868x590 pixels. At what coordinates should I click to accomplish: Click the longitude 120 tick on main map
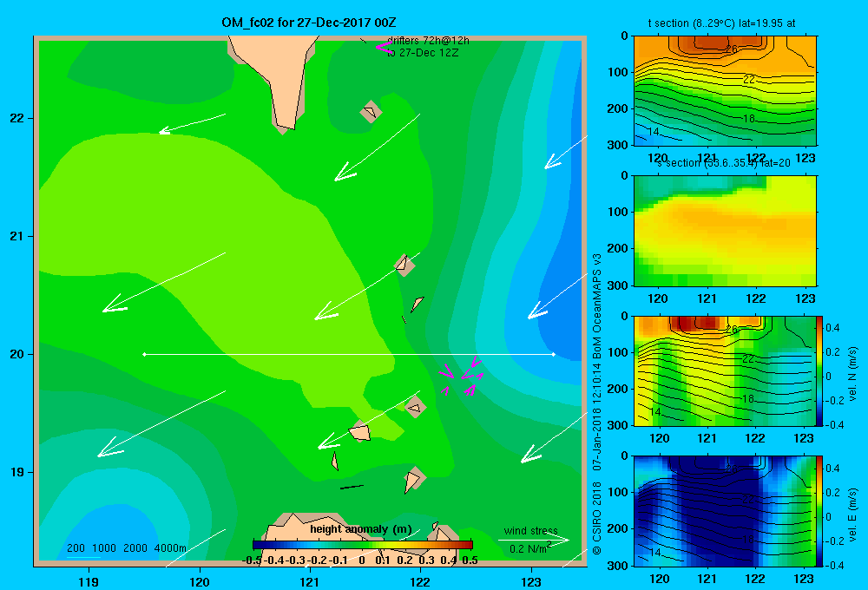click(x=200, y=581)
